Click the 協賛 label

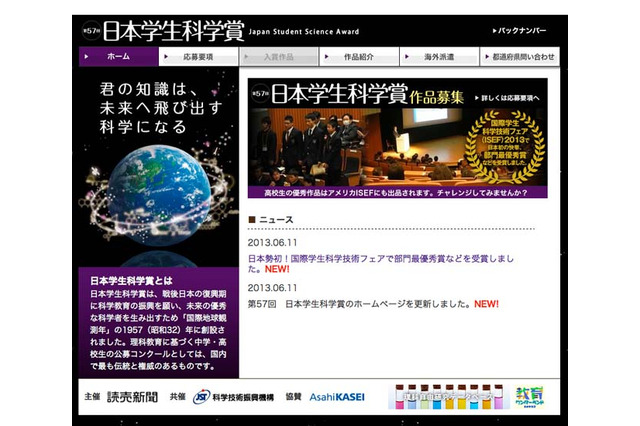click(x=293, y=396)
